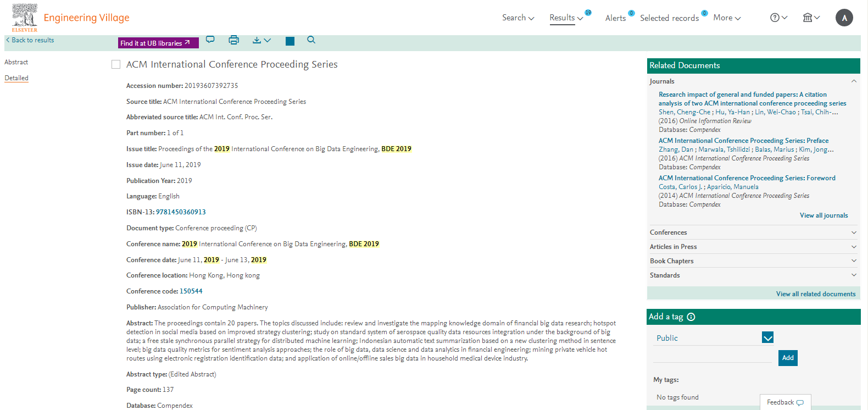Image resolution: width=868 pixels, height=410 pixels.
Task: Print this record via printer icon
Action: click(234, 40)
